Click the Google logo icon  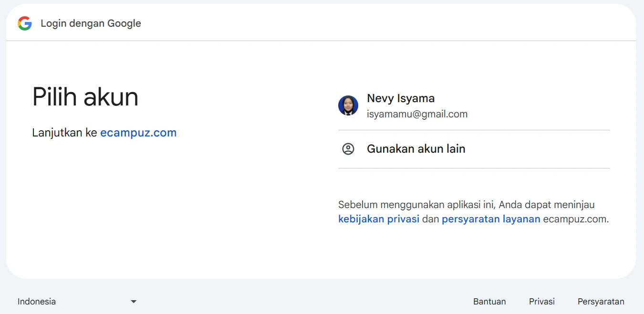(24, 23)
